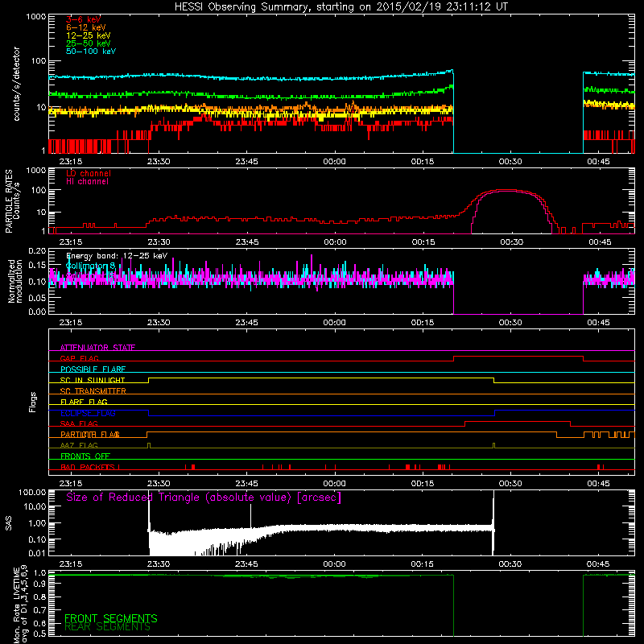Viewport: 644px width, 644px height.
Task: Click the ATTENUATOR STATE flag label
Action: (x=97, y=348)
